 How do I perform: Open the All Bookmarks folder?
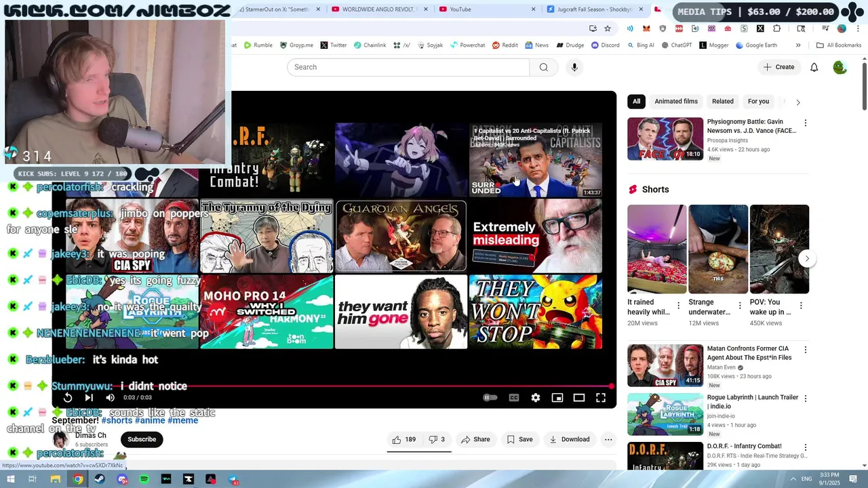(839, 45)
